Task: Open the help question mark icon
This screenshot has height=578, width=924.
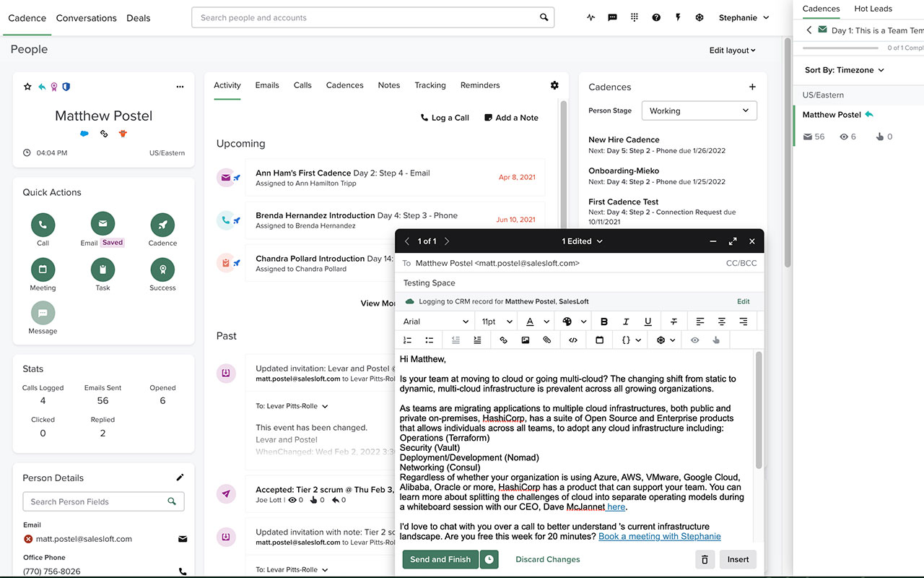Action: tap(656, 18)
